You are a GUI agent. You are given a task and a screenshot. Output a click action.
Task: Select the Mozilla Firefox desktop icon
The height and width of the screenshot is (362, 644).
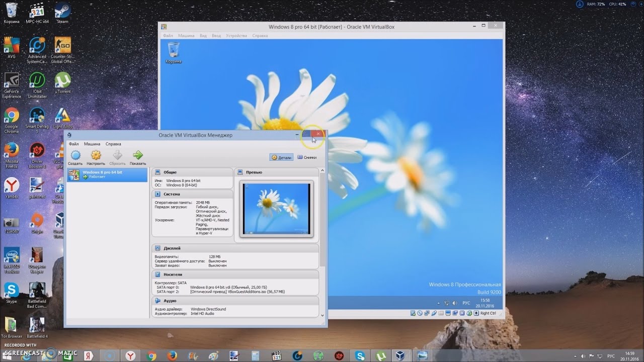pyautogui.click(x=12, y=155)
